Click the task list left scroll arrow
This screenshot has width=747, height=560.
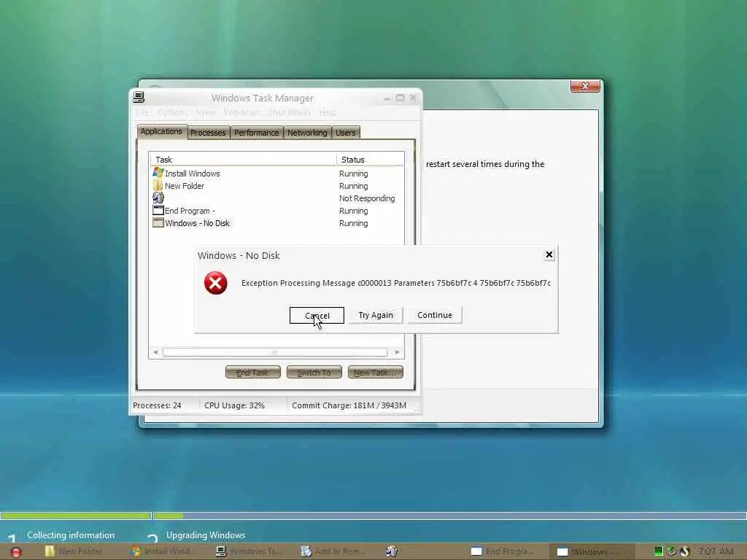tap(155, 352)
